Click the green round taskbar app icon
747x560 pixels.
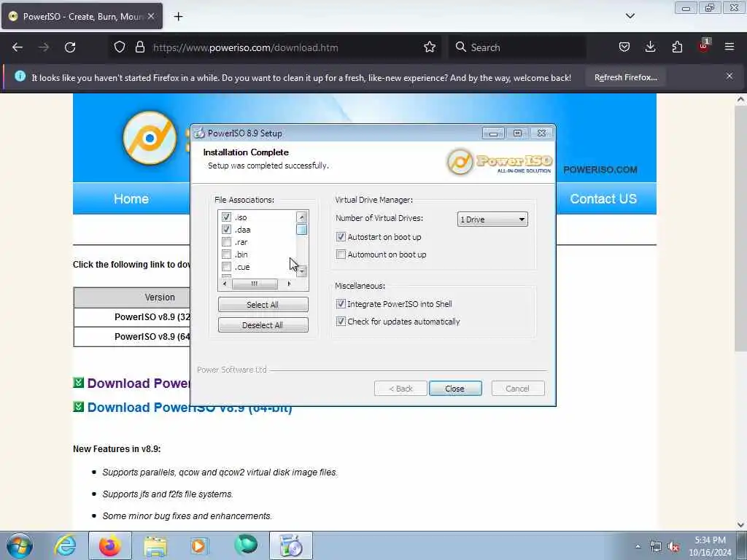click(246, 545)
